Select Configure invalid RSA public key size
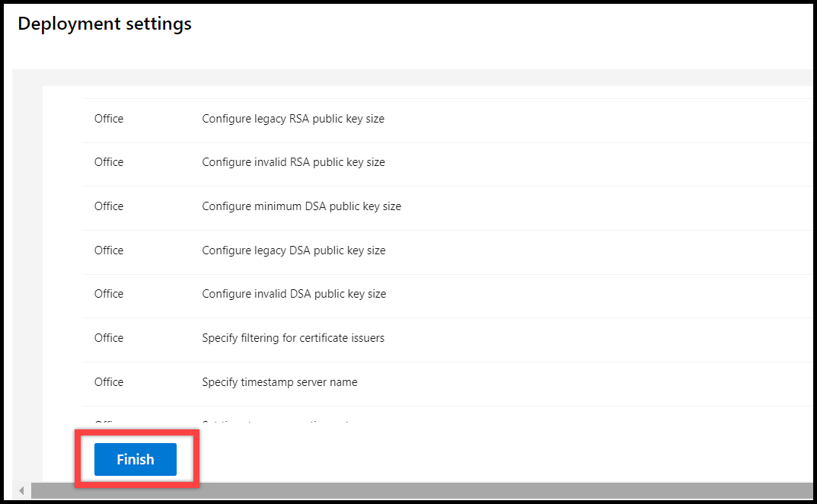This screenshot has height=504, width=817. [x=293, y=162]
